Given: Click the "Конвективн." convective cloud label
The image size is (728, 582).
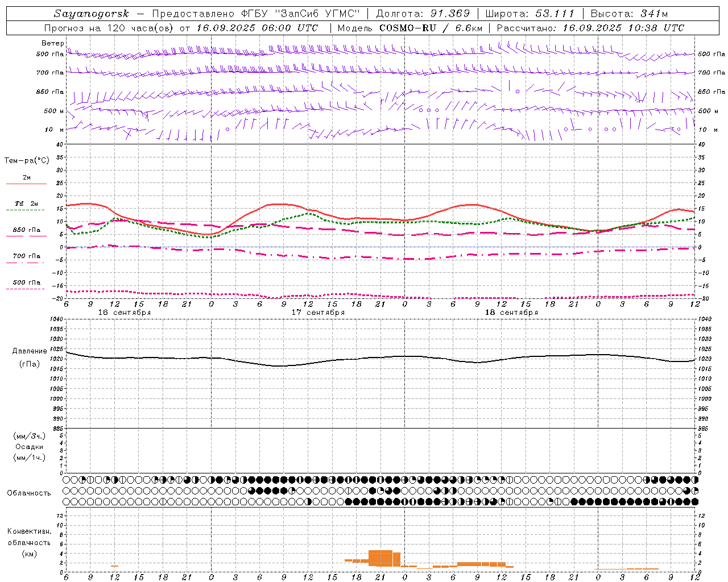Looking at the screenshot, I should pos(30,531).
